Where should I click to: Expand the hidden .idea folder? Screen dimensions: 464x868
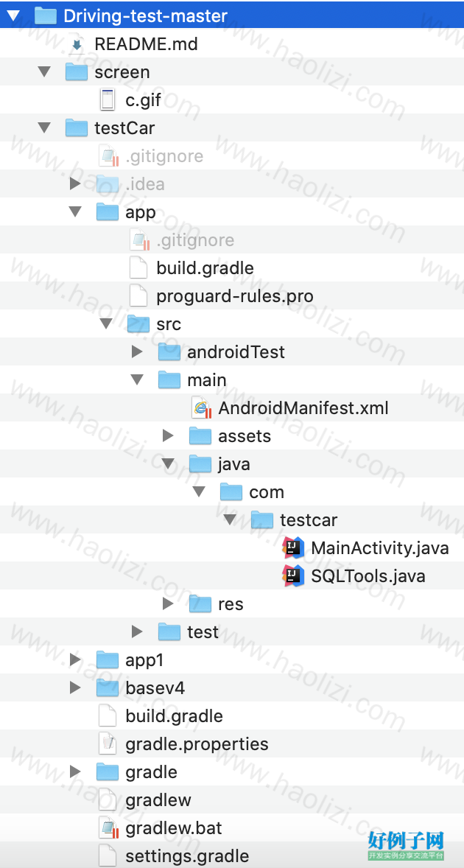coord(74,183)
